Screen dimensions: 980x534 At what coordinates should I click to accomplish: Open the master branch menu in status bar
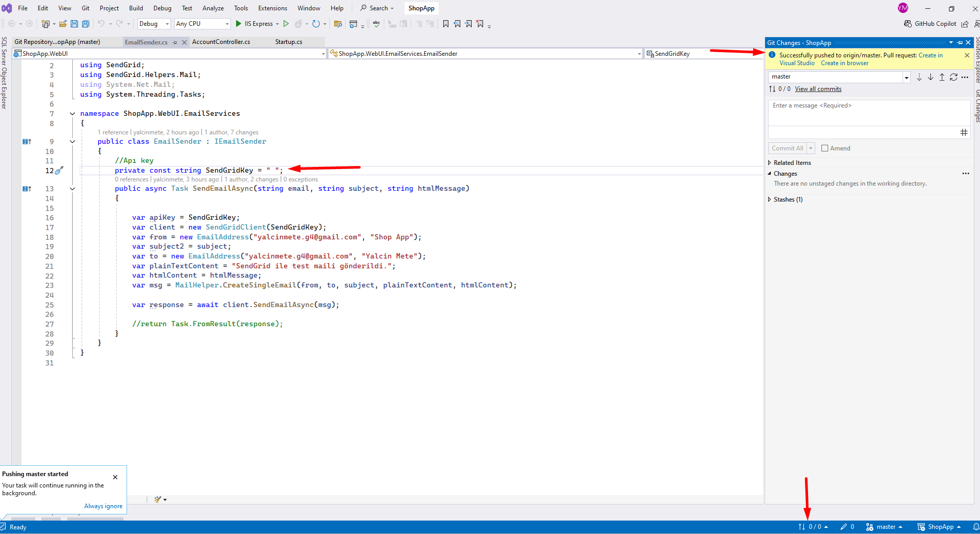[884, 527]
